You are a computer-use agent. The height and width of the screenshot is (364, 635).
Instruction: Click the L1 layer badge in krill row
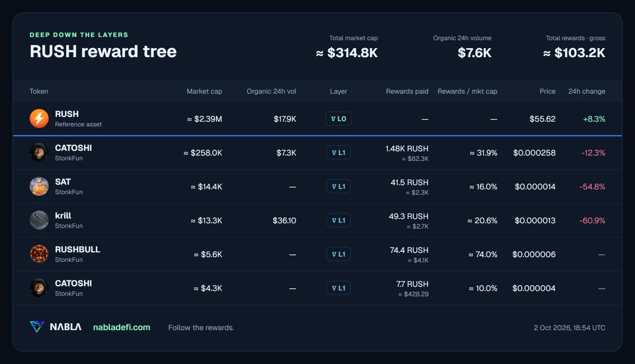[339, 220]
